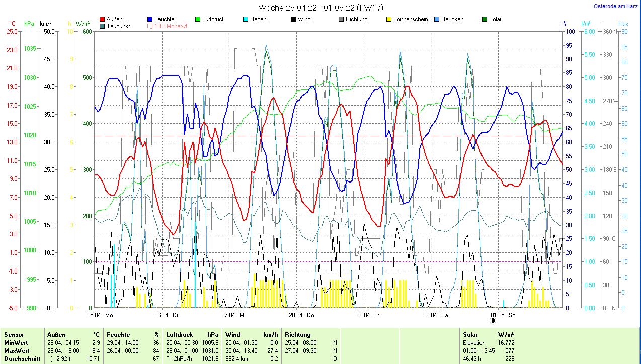This screenshot has width=641, height=364.
Task: Click the black Wind legend swatch
Action: [x=293, y=20]
